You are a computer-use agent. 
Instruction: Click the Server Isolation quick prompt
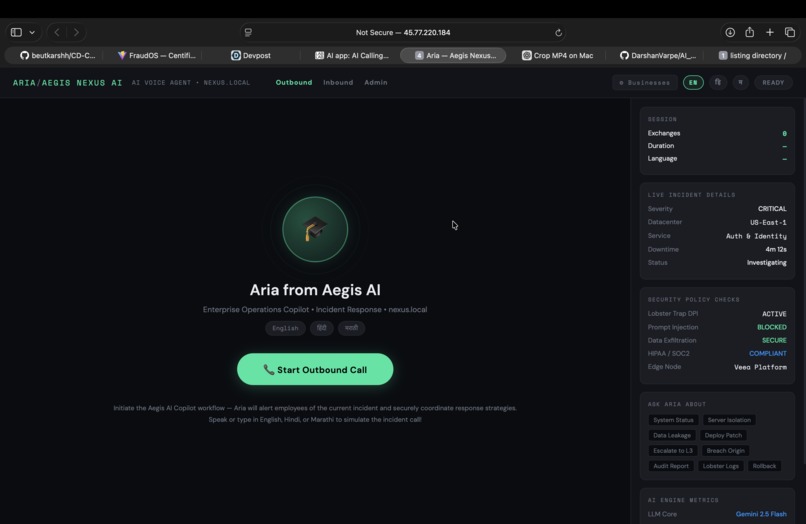pyautogui.click(x=729, y=420)
